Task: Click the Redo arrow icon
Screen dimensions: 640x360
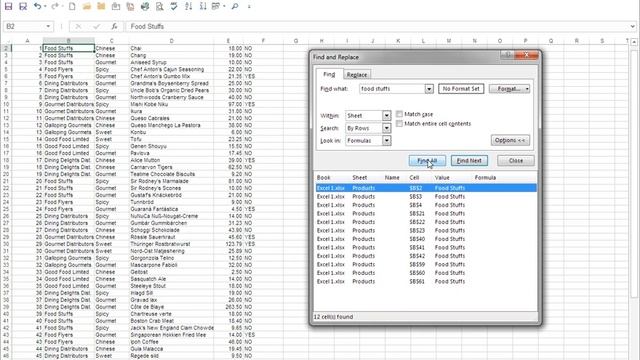Action: click(55, 7)
